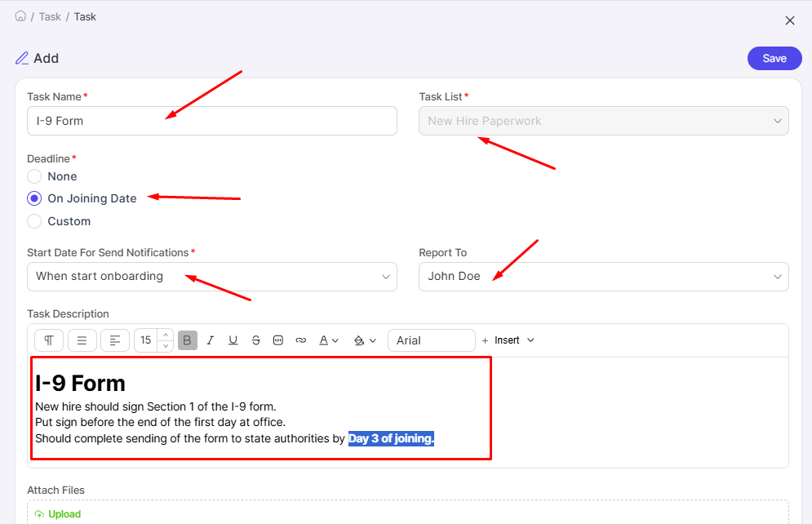Click the Task breadcrumb link

coord(50,16)
